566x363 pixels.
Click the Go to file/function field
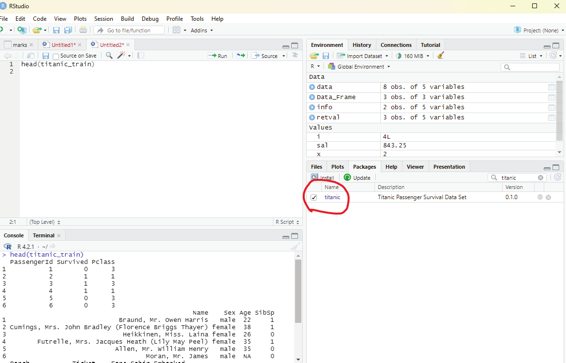(130, 30)
